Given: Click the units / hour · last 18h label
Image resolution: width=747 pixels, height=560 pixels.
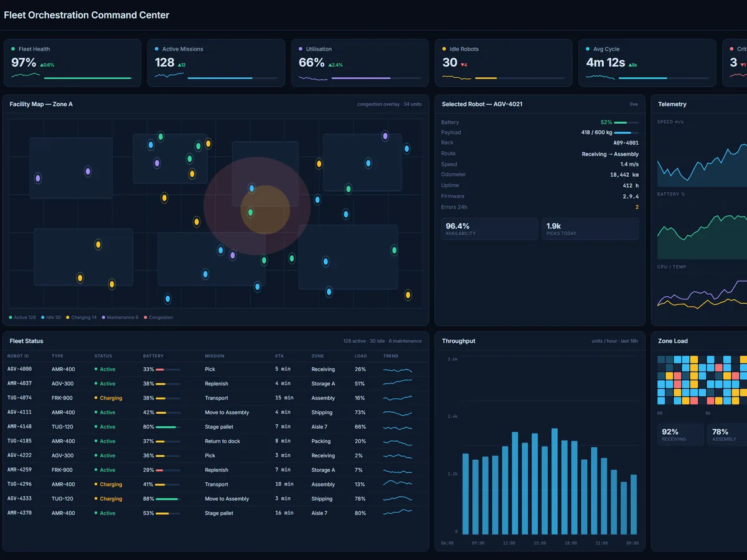Looking at the screenshot, I should pyautogui.click(x=614, y=341).
